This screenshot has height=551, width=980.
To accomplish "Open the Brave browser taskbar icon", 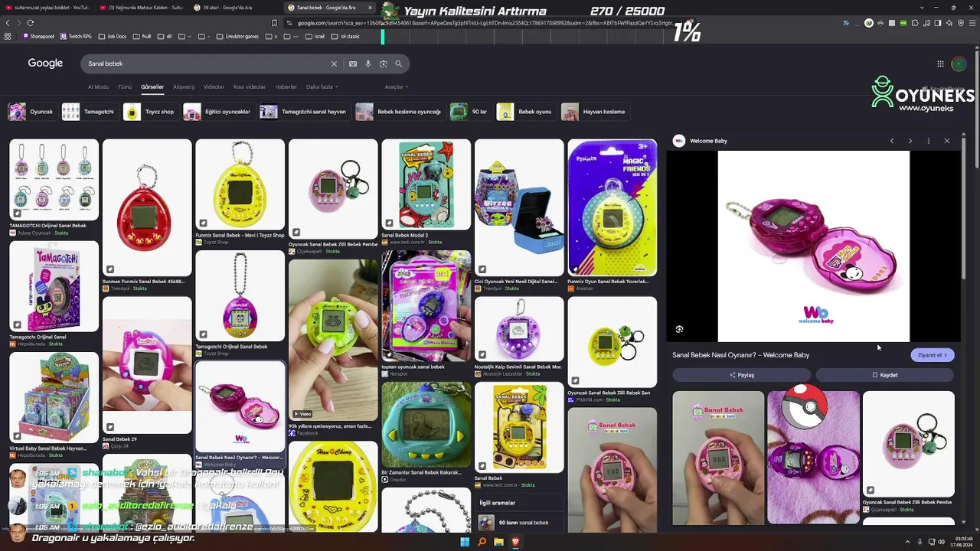I will tap(515, 542).
